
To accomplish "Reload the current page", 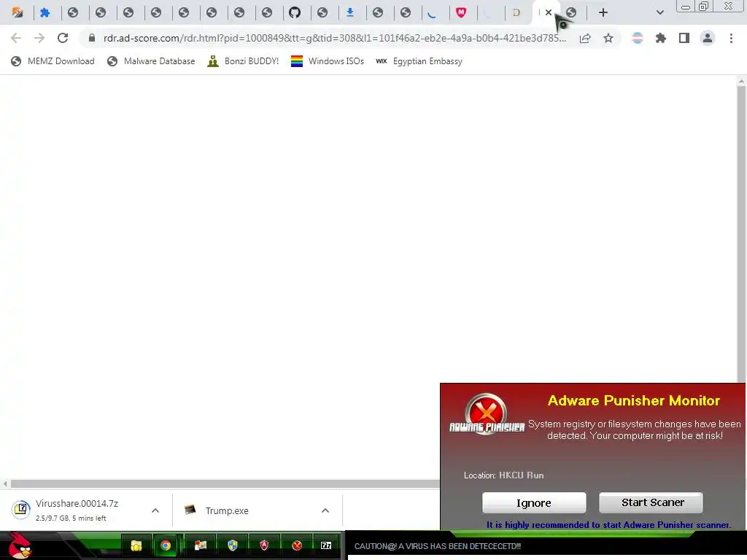I will (63, 38).
